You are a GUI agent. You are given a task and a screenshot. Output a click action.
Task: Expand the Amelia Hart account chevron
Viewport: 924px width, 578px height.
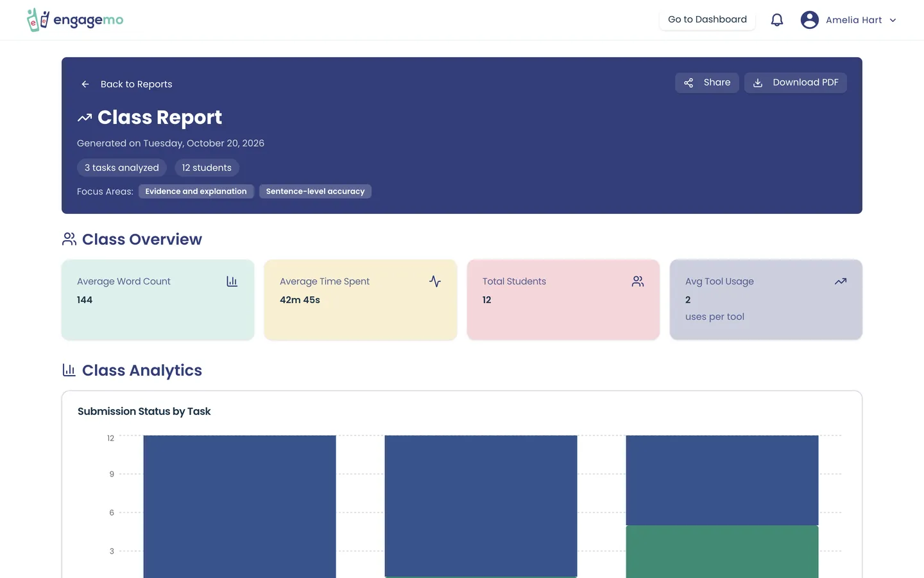893,20
